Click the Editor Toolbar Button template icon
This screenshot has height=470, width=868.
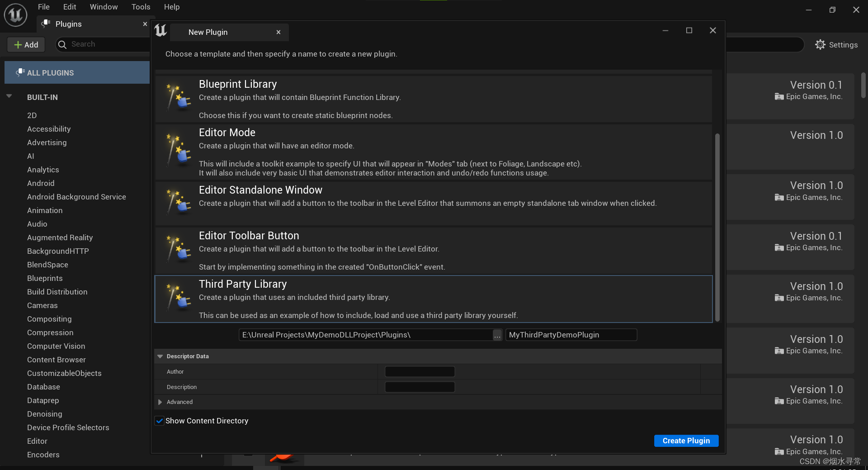tap(179, 249)
